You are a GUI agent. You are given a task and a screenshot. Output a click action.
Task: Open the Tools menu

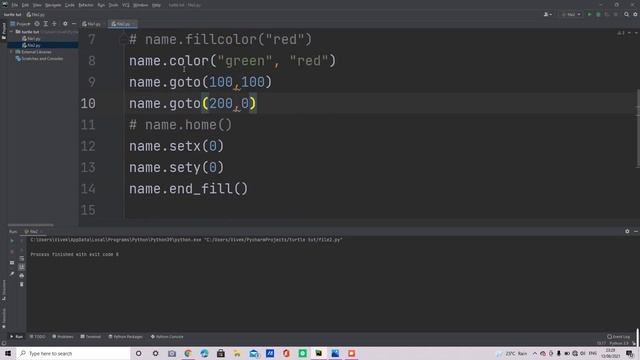click(113, 5)
